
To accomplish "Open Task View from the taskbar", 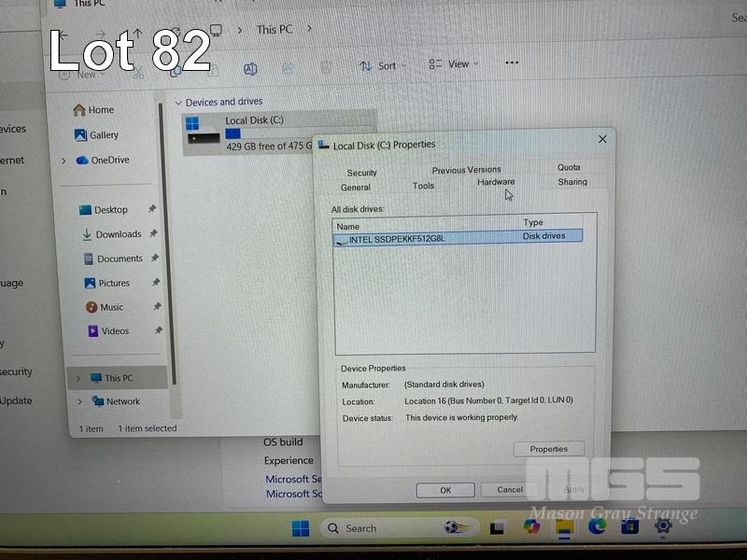I will click(497, 528).
